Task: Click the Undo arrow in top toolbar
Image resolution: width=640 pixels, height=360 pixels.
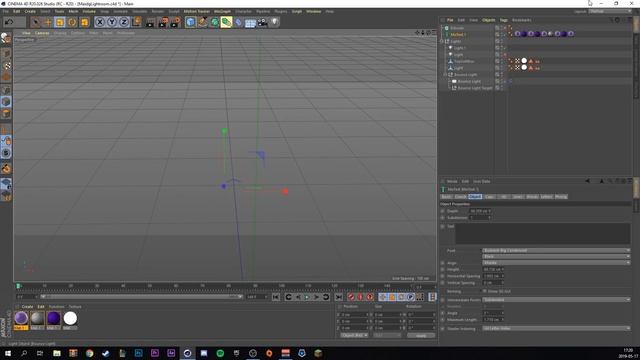Action: tap(9, 22)
